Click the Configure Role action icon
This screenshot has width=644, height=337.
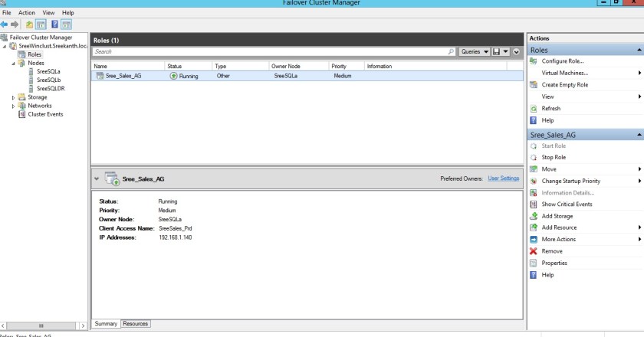point(534,61)
